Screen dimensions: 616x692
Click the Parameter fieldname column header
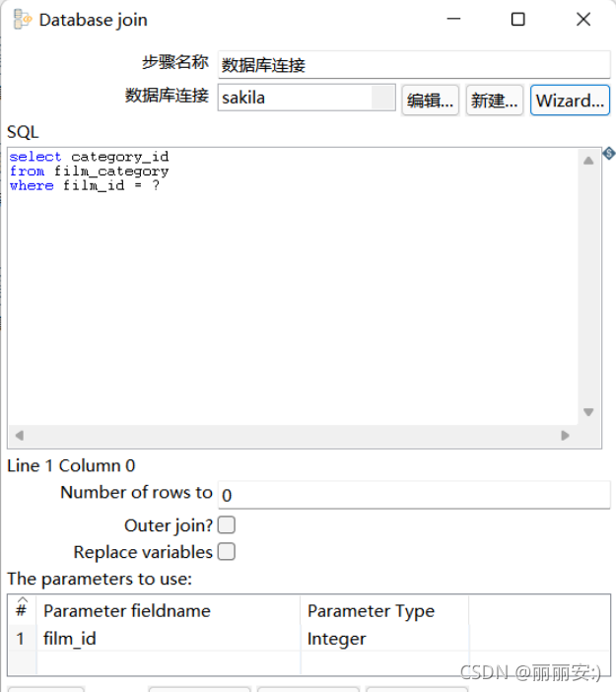tap(169, 611)
